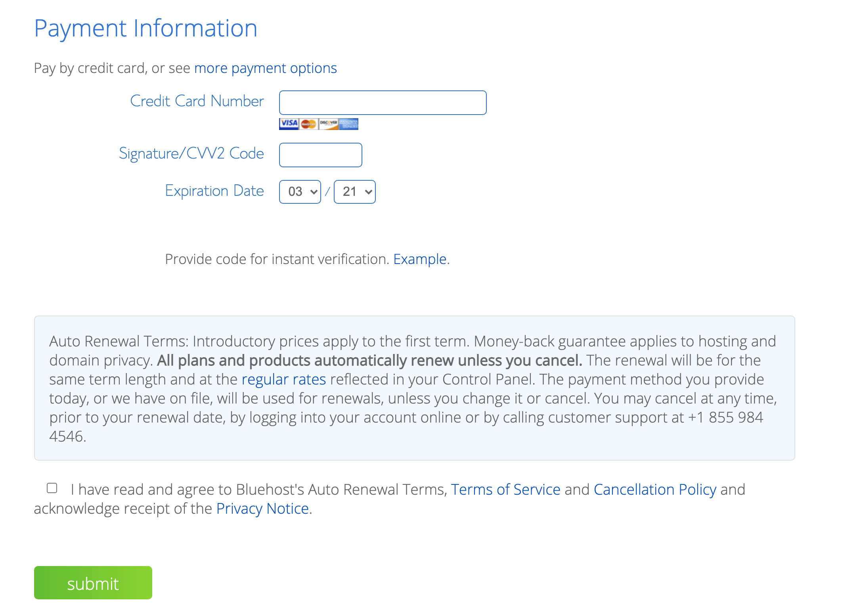Open more payment options link
The width and height of the screenshot is (861, 616).
[266, 68]
